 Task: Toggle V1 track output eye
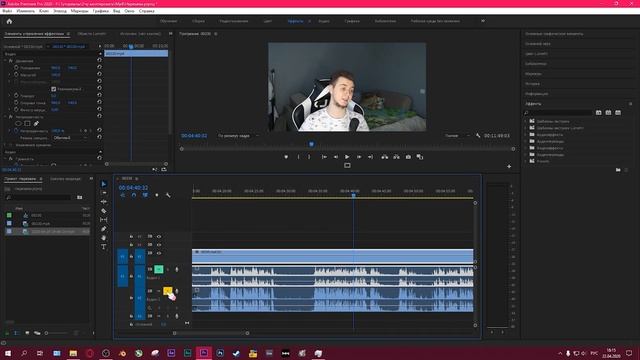point(159,253)
